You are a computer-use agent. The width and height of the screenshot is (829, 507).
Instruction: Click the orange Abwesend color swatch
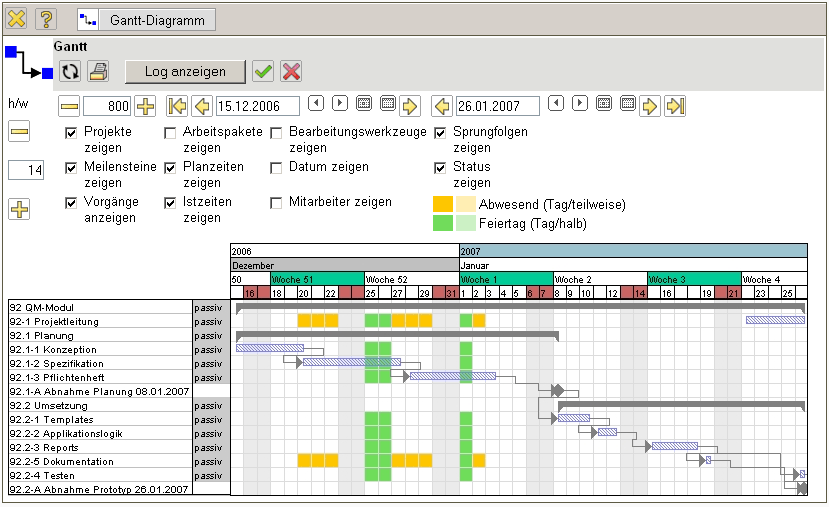tap(442, 204)
